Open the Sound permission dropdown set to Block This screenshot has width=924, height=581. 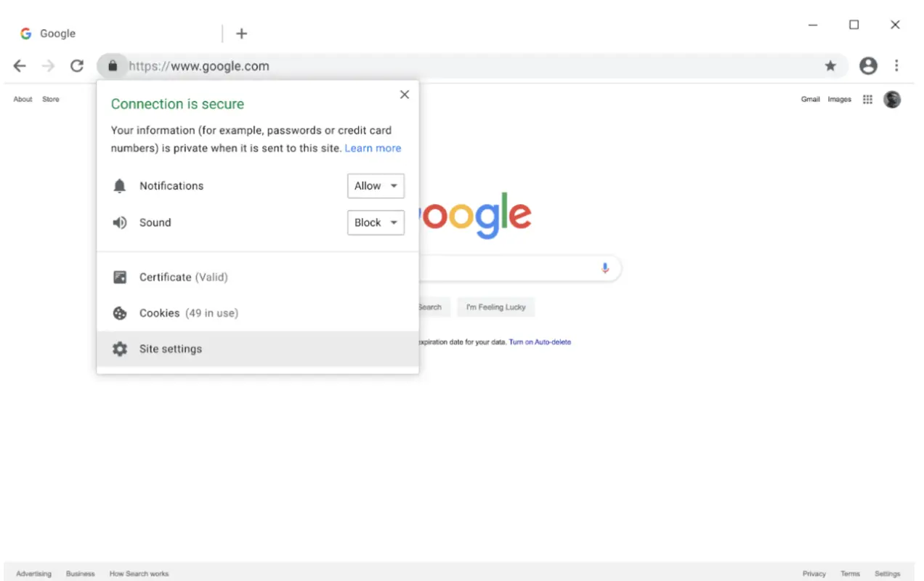[375, 222]
